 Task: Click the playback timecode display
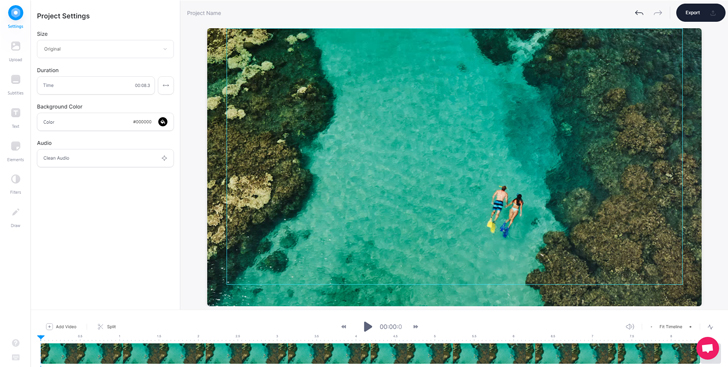390,327
